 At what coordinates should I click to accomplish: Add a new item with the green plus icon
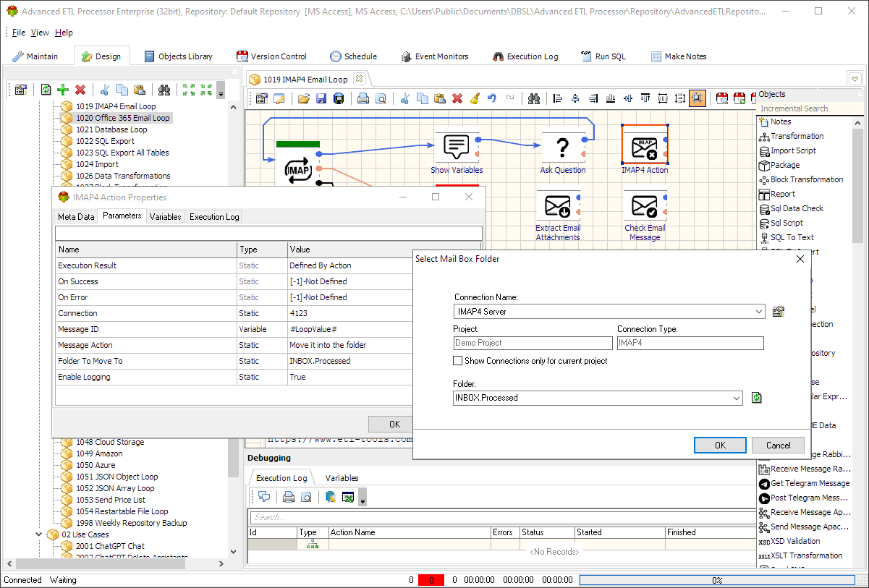point(63,90)
